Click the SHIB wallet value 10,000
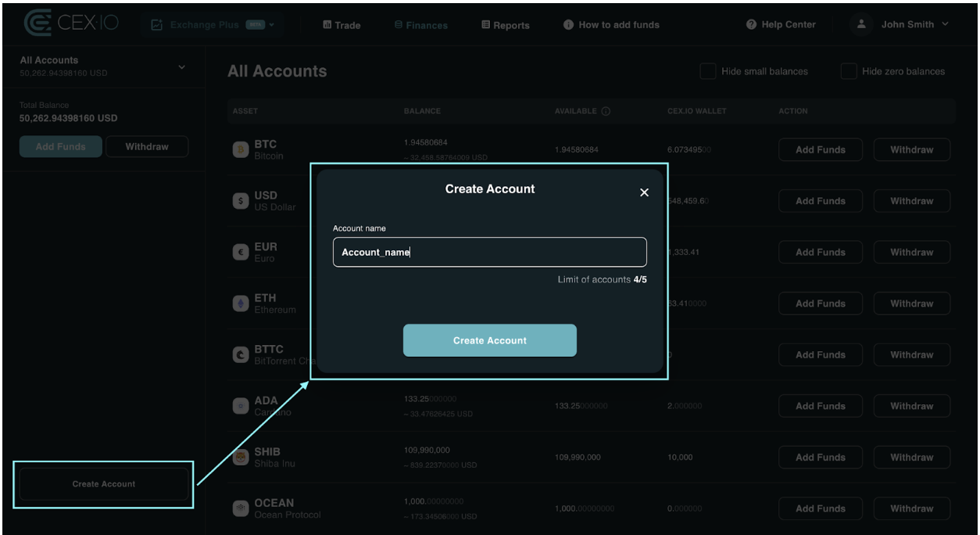Viewport: 980px width, 535px height. pyautogui.click(x=680, y=458)
